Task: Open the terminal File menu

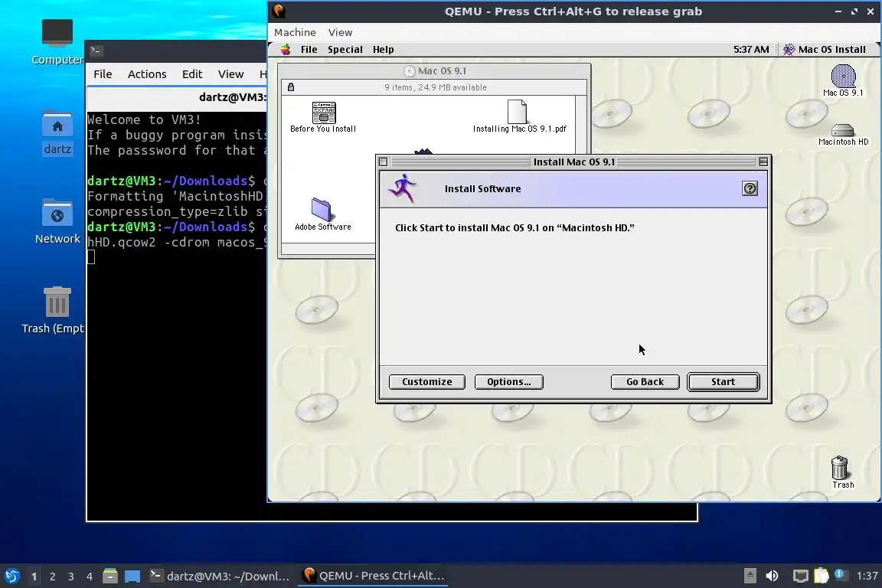Action: coord(103,74)
